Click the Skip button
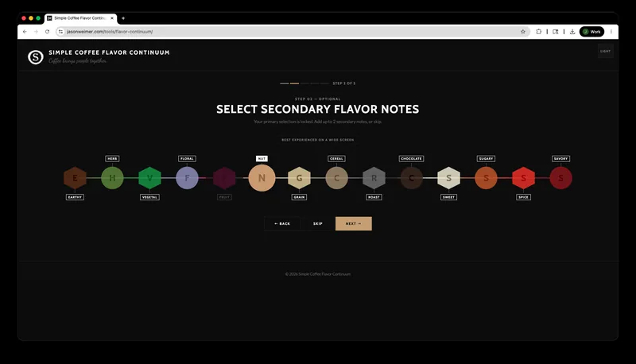The height and width of the screenshot is (364, 636). pos(317,224)
